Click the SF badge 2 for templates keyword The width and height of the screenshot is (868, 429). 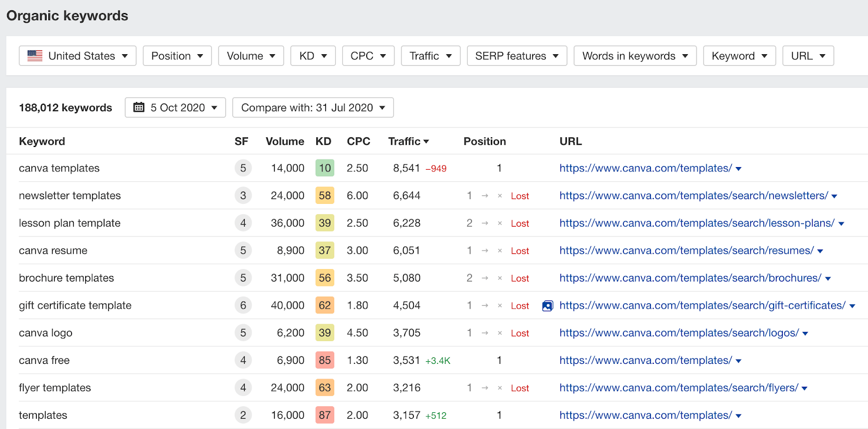coord(243,415)
